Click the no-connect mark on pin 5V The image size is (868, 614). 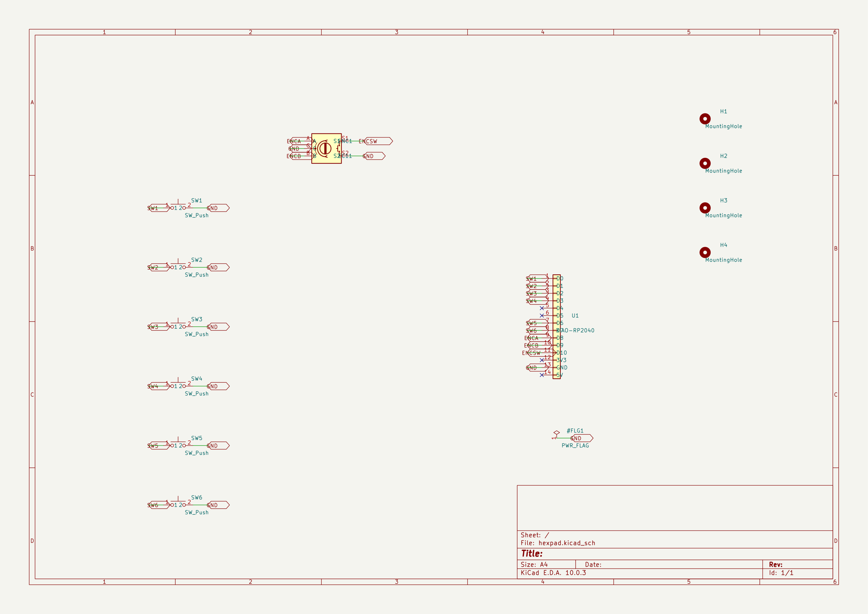tap(542, 375)
